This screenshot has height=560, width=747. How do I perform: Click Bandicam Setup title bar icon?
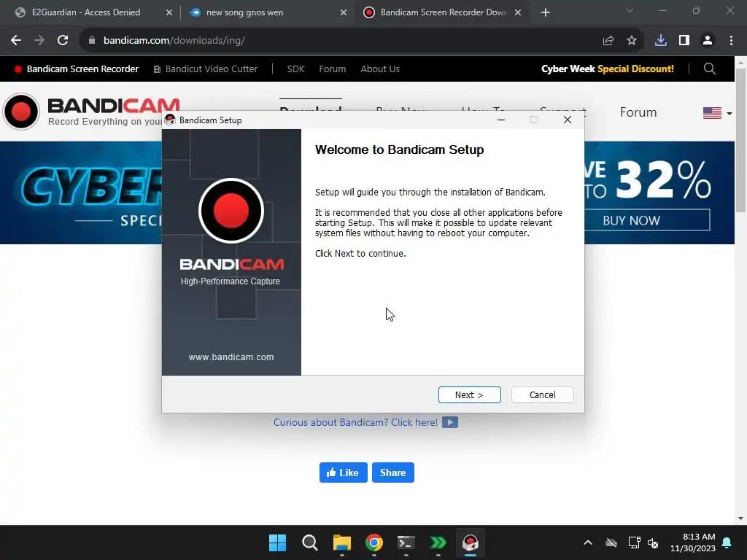pos(170,120)
